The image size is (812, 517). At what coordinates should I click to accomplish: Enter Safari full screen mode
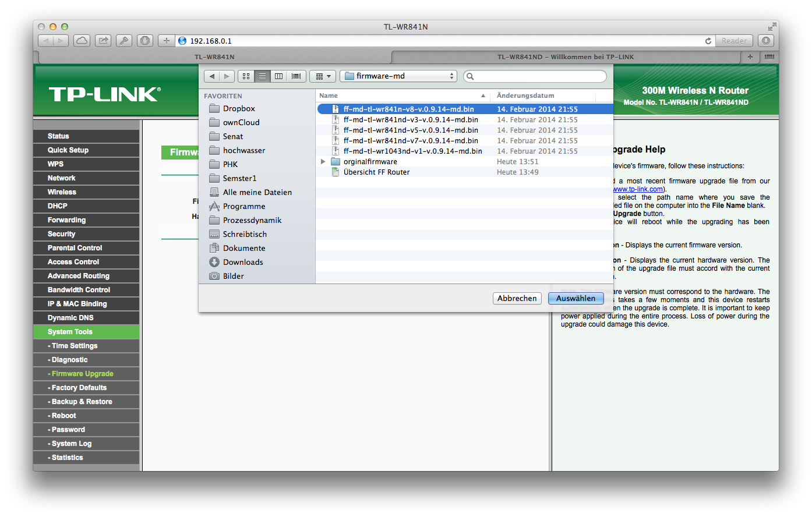click(x=772, y=27)
